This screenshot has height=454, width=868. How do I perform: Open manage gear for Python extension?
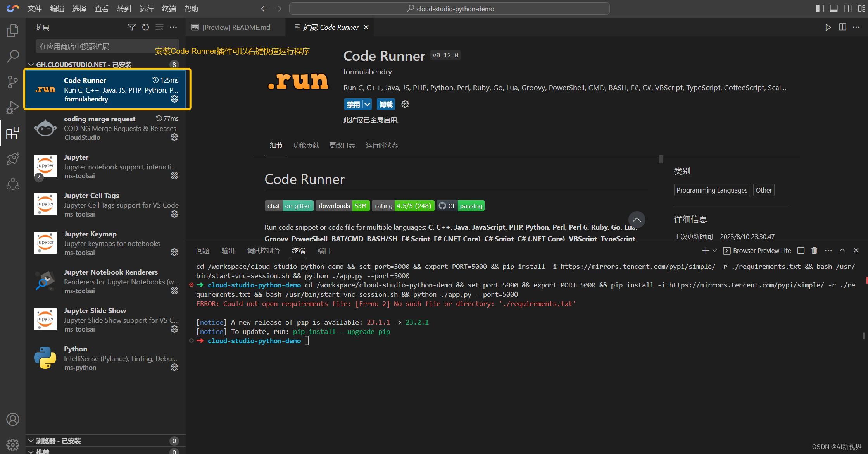tap(174, 367)
